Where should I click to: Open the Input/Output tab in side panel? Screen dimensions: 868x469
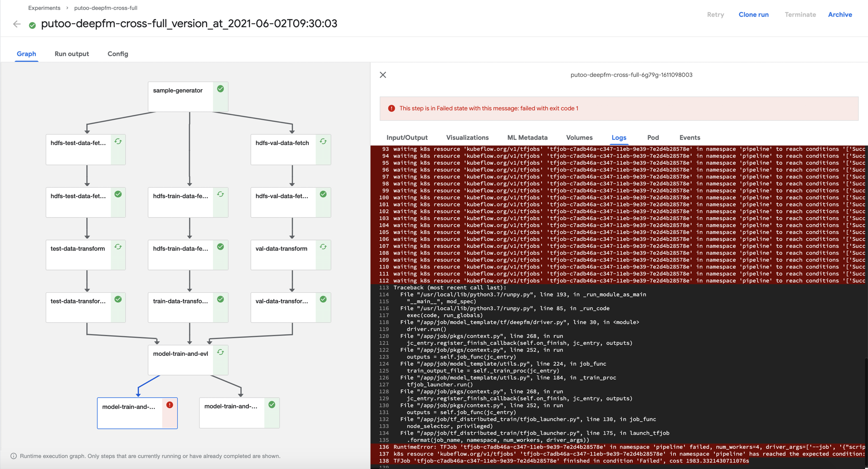407,138
